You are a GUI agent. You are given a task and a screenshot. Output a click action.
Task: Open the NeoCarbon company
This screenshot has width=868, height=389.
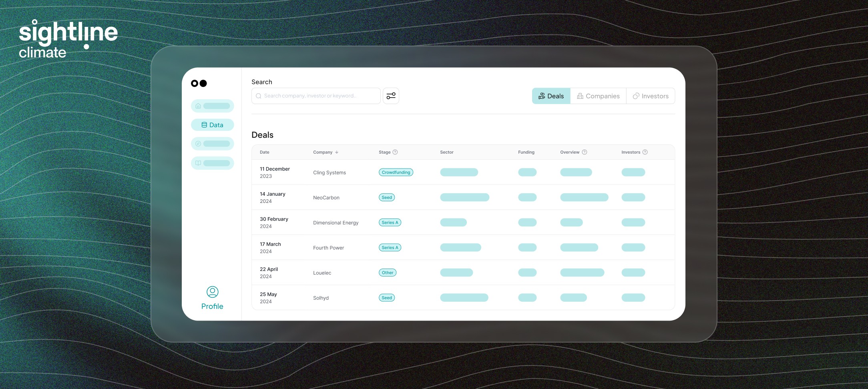tap(326, 198)
